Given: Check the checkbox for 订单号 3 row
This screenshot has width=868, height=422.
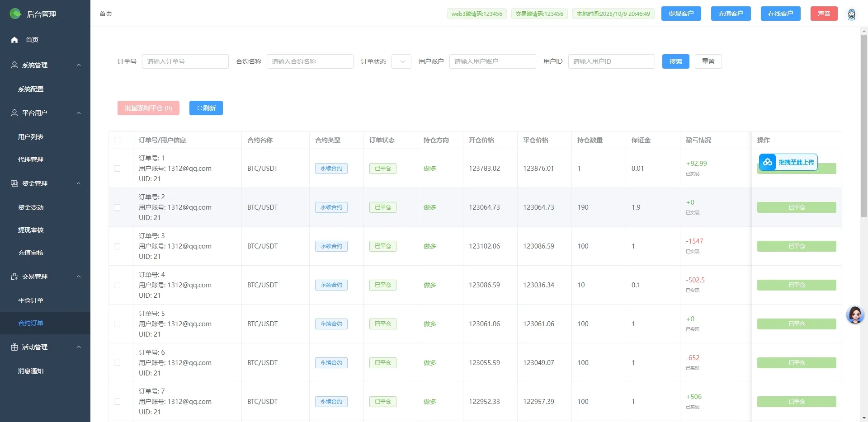Looking at the screenshot, I should click(117, 246).
